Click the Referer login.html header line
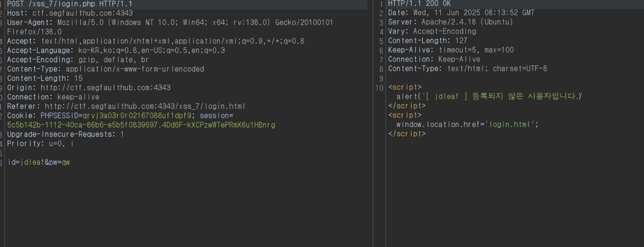This screenshot has width=644, height=247. [126, 106]
